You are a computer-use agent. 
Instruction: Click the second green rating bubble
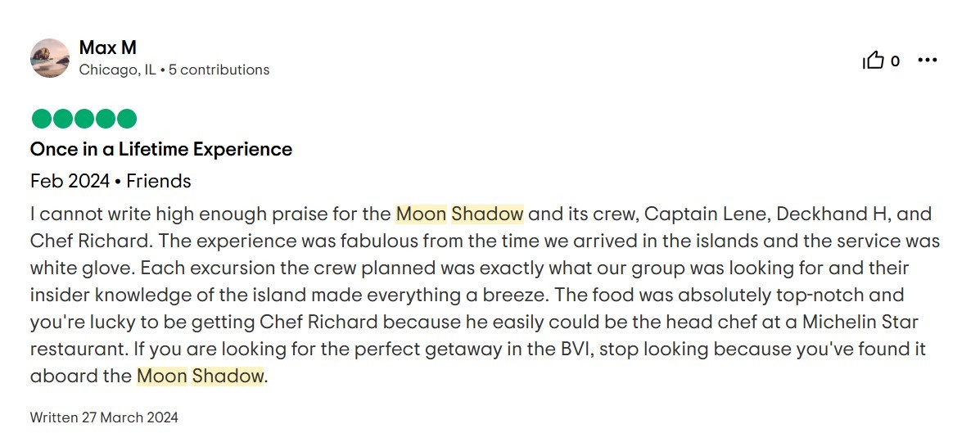pyautogui.click(x=62, y=120)
